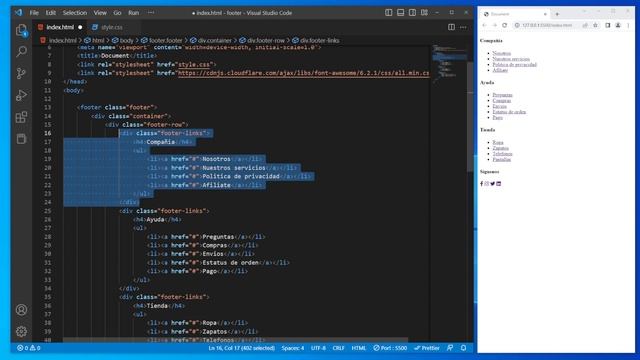Bookmark the page with the star icon
The image size is (640, 360).
[x=596, y=25]
